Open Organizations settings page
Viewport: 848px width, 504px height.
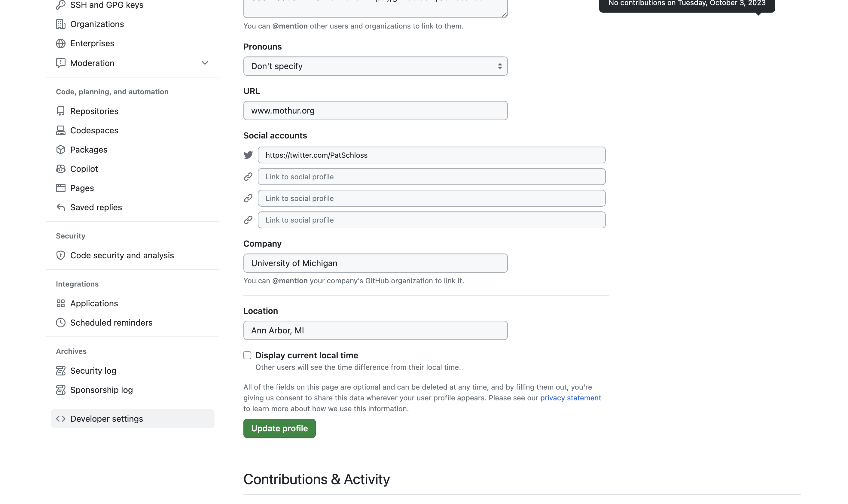point(97,24)
